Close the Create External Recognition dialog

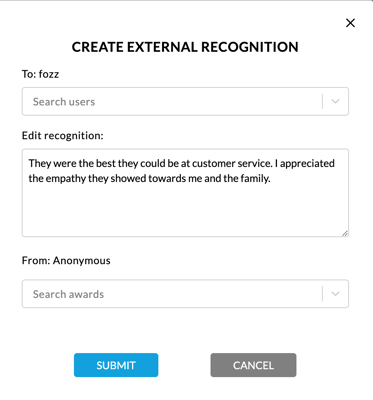click(x=350, y=23)
